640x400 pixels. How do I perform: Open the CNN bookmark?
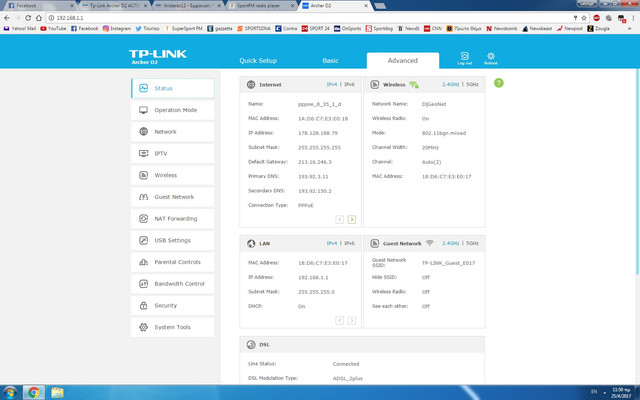(x=433, y=29)
